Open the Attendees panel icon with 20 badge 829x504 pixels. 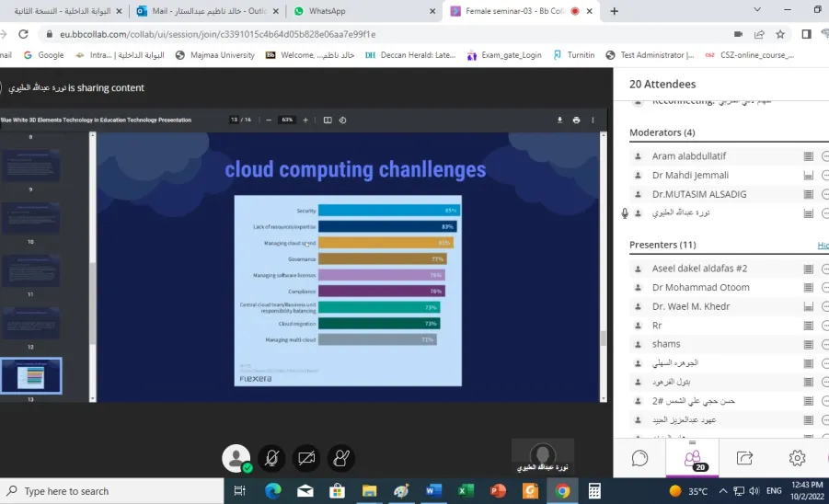(693, 459)
